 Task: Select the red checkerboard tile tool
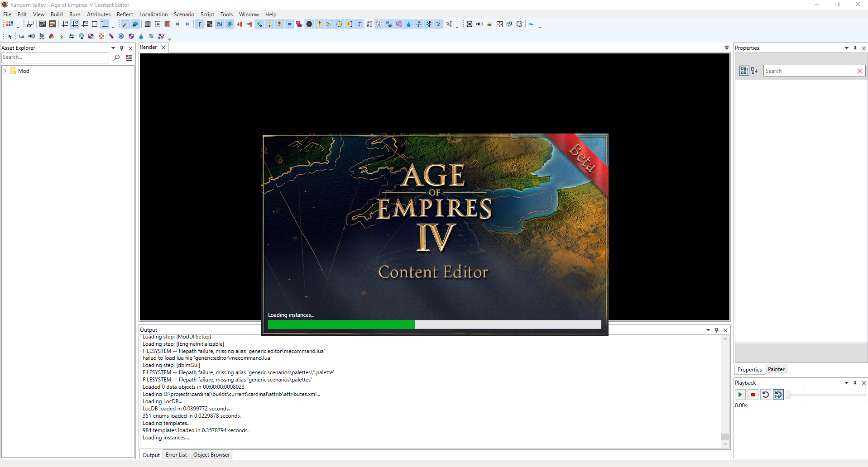101,37
